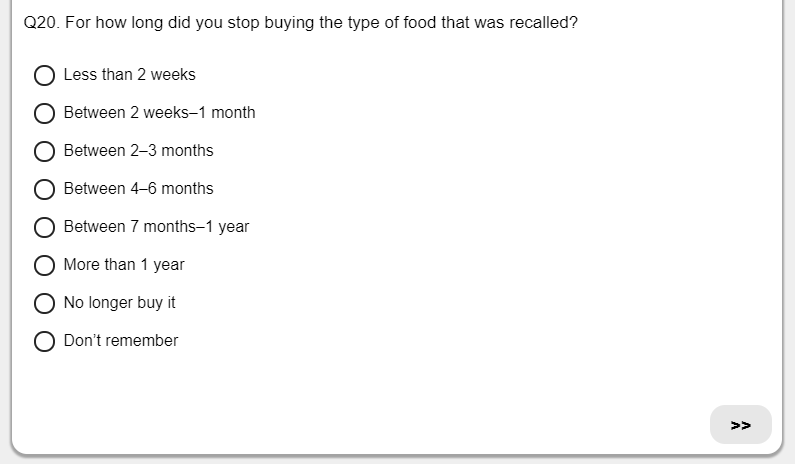Click the 'More than 1 year' answer text
Viewport: 795px width, 464px height.
coord(124,265)
